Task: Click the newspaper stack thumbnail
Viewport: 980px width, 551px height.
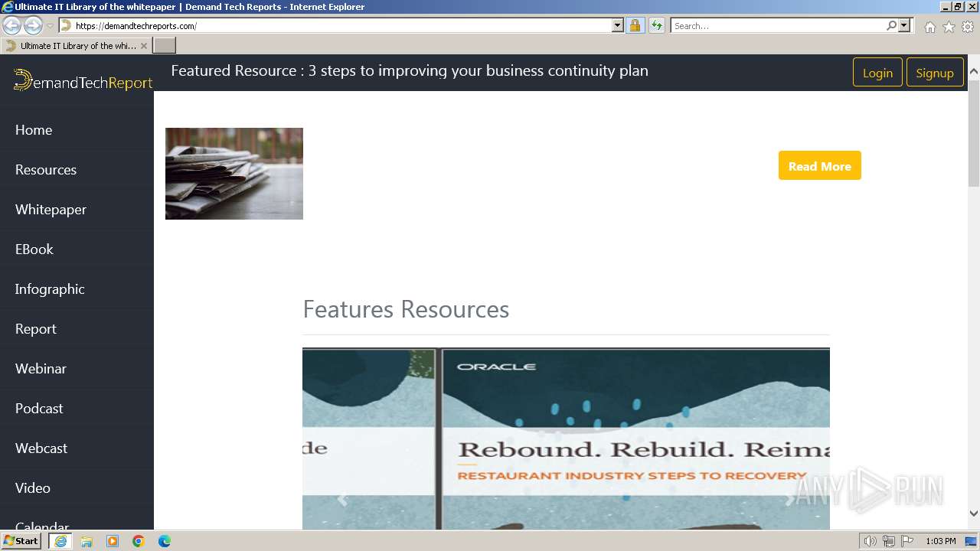Action: click(234, 174)
